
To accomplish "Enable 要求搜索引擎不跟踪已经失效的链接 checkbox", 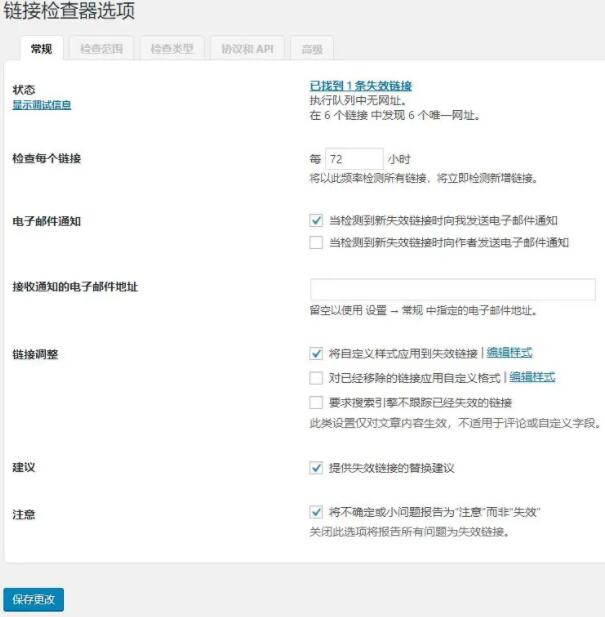I will click(316, 403).
